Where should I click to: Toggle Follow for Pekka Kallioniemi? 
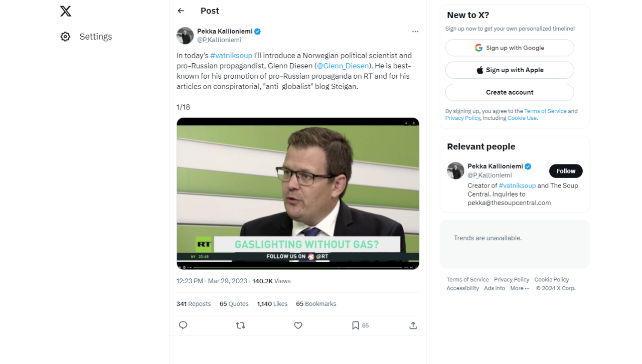click(x=566, y=171)
